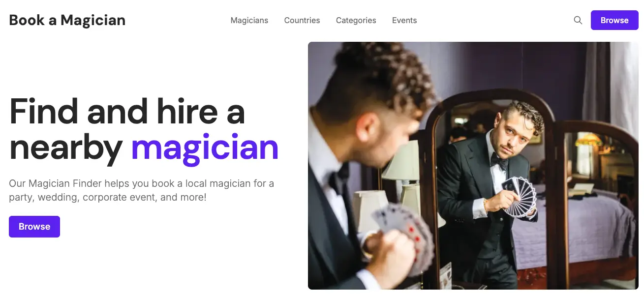Open search with the magnifying glass icon
Image resolution: width=644 pixels, height=296 pixels.
(578, 20)
